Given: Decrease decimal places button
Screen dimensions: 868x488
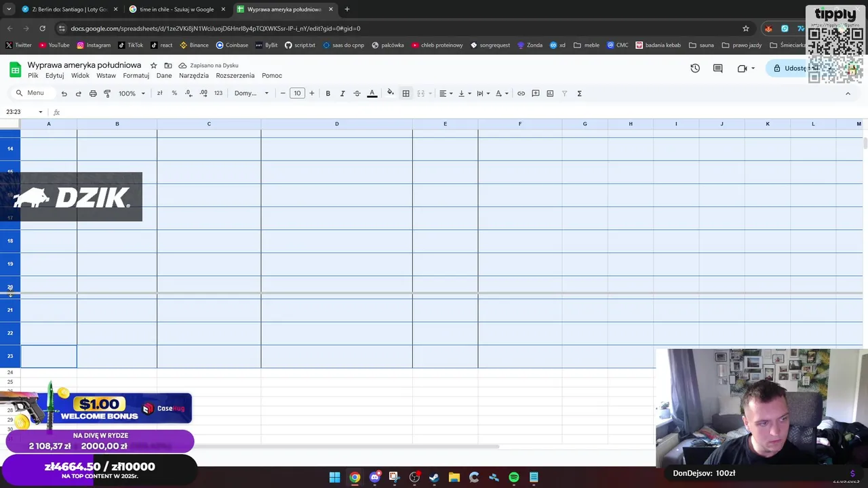Looking at the screenshot, I should click(x=189, y=94).
